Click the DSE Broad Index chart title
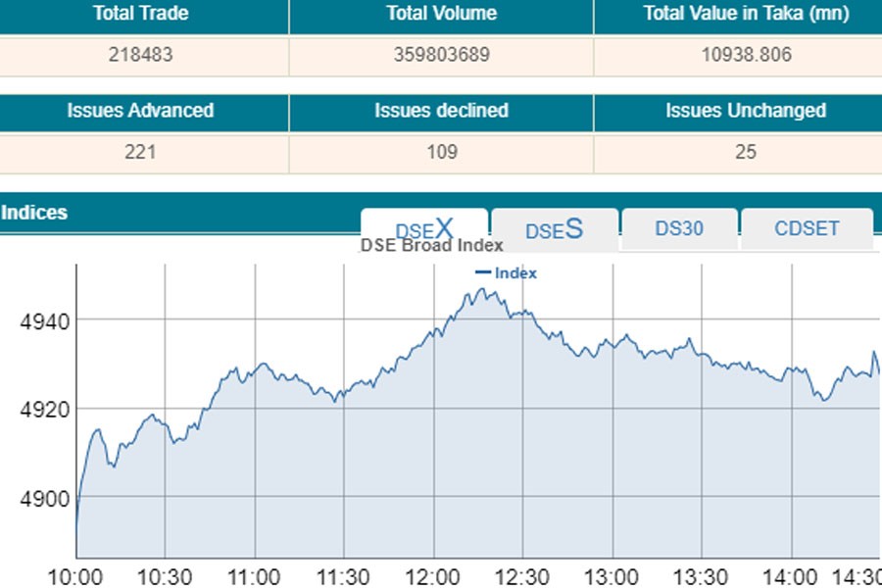The height and width of the screenshot is (588, 882). click(431, 245)
